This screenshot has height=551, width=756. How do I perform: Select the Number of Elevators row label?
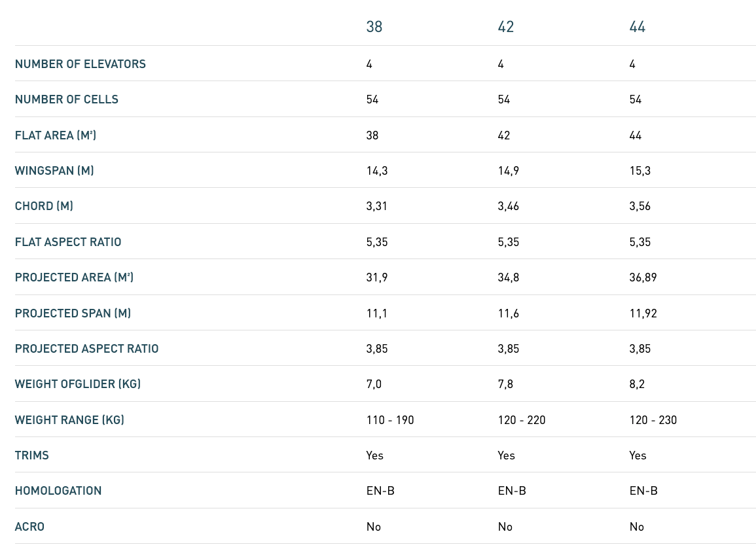(81, 64)
